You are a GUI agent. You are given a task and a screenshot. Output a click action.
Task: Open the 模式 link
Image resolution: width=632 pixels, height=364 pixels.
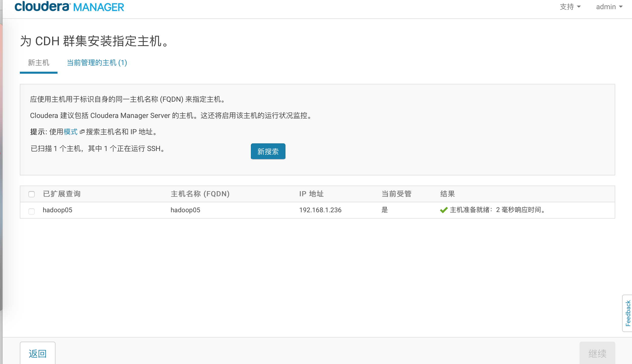(70, 132)
